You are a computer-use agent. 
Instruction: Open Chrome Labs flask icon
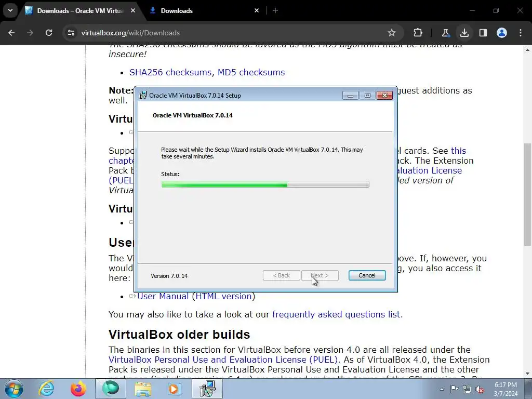445,33
